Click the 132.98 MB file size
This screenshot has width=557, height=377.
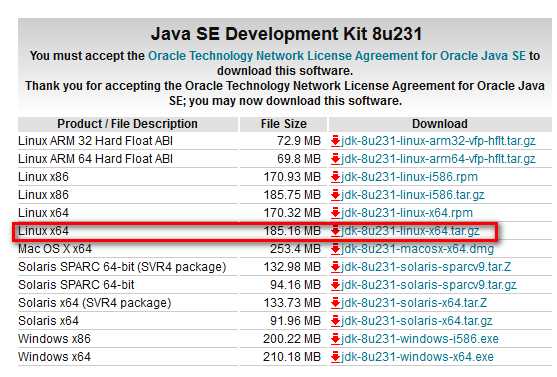(x=292, y=267)
